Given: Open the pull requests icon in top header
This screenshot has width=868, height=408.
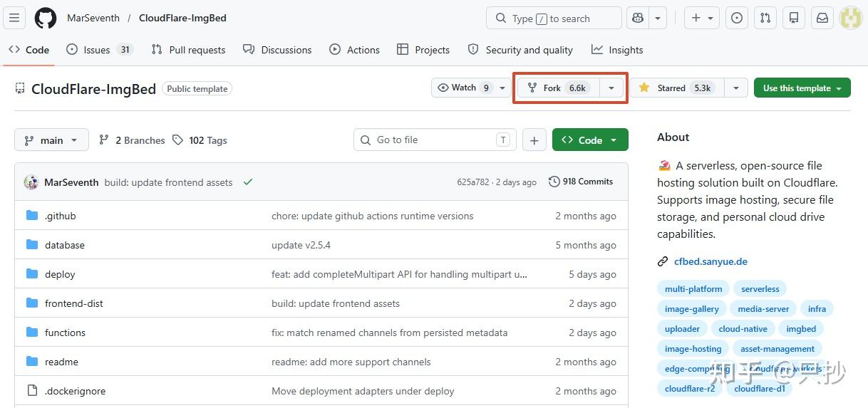Looking at the screenshot, I should pos(765,18).
